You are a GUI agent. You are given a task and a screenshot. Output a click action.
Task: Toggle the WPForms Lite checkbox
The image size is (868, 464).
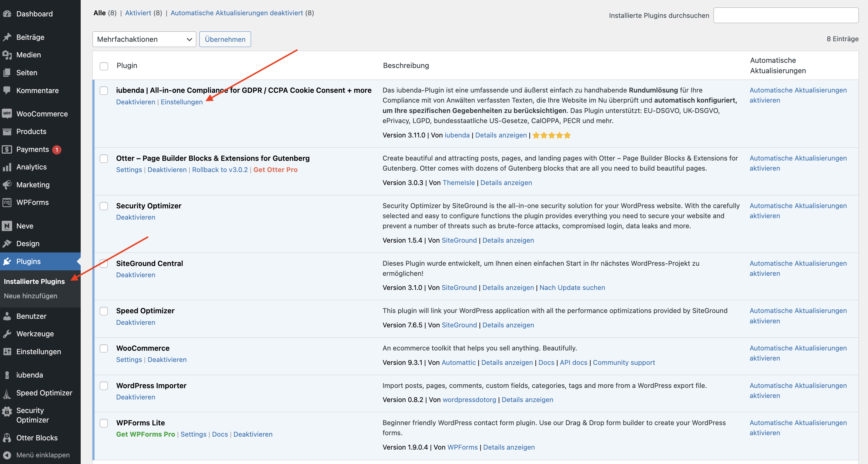pyautogui.click(x=104, y=423)
